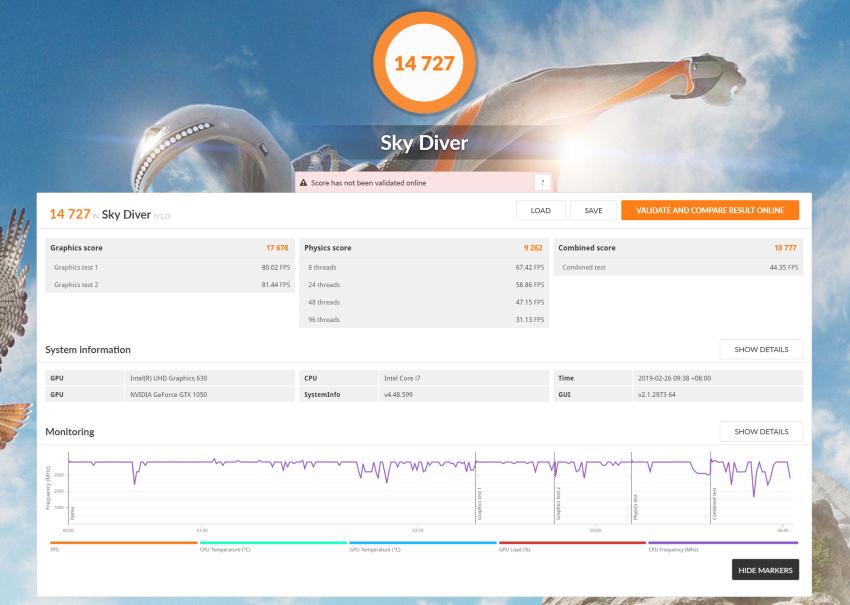
Task: Expand System information with Show Details
Action: (x=760, y=350)
